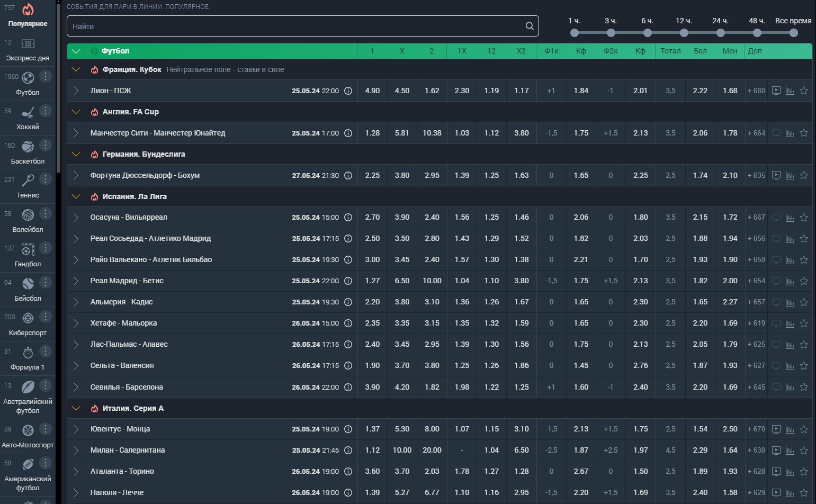
Task: Select Гандбол sport in sidebar
Action: [x=28, y=255]
